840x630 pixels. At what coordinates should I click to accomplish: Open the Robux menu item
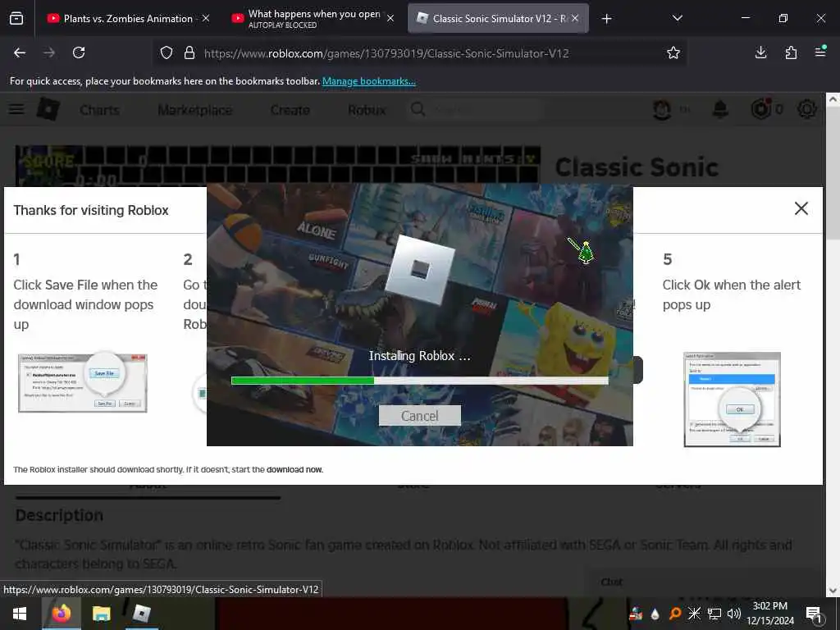coord(367,110)
